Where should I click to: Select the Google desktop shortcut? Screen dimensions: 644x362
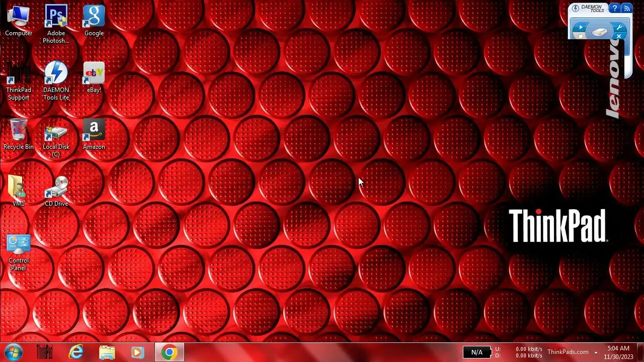[x=94, y=21]
